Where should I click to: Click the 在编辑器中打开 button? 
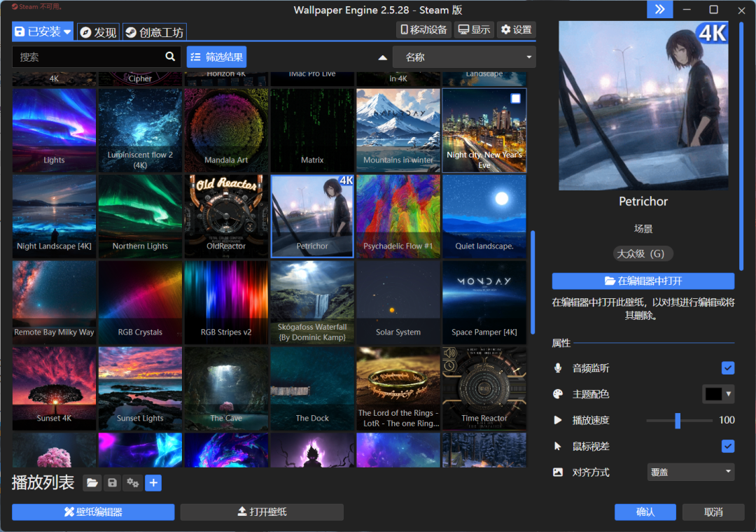(x=643, y=281)
